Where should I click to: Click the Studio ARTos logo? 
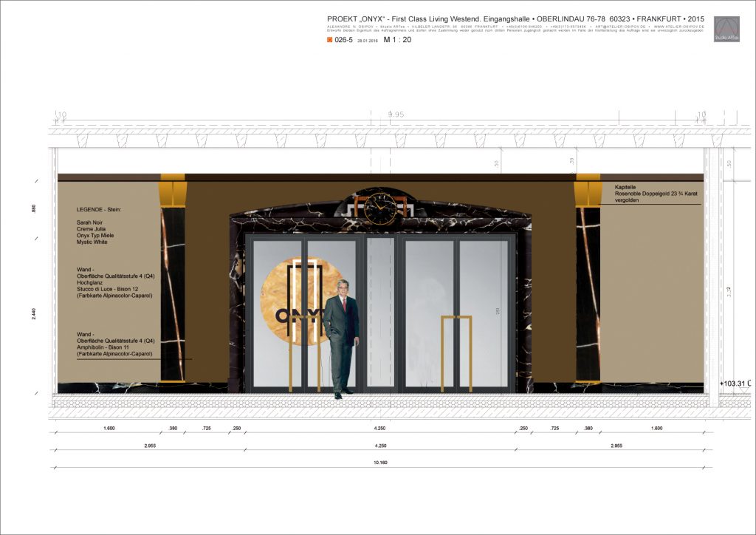point(726,29)
